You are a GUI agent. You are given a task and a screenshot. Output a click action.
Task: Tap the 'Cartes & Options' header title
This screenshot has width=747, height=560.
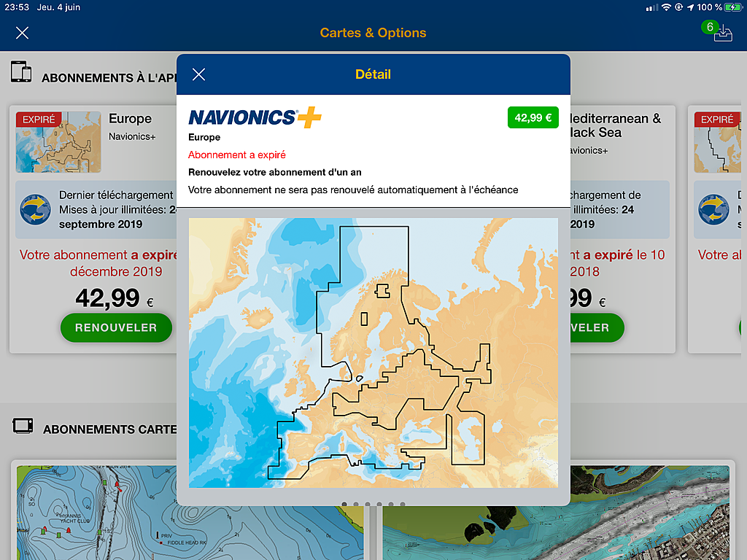click(373, 33)
